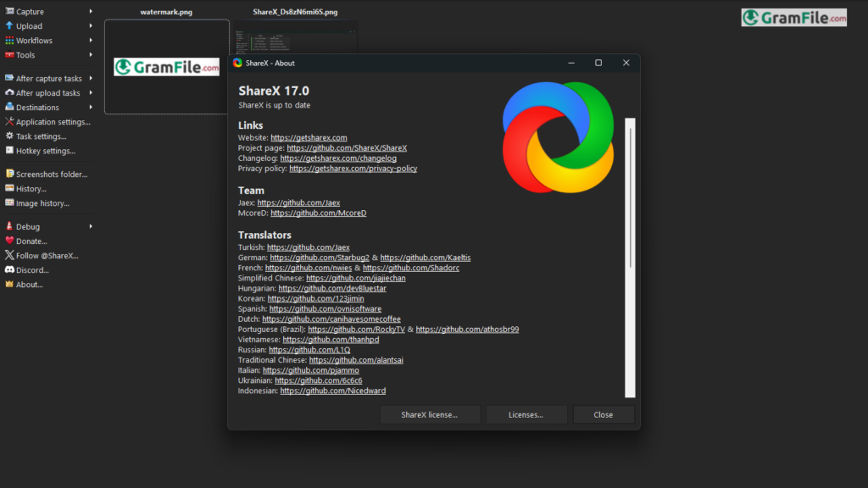Open the privacy policy link
The image size is (868, 488).
tap(353, 169)
